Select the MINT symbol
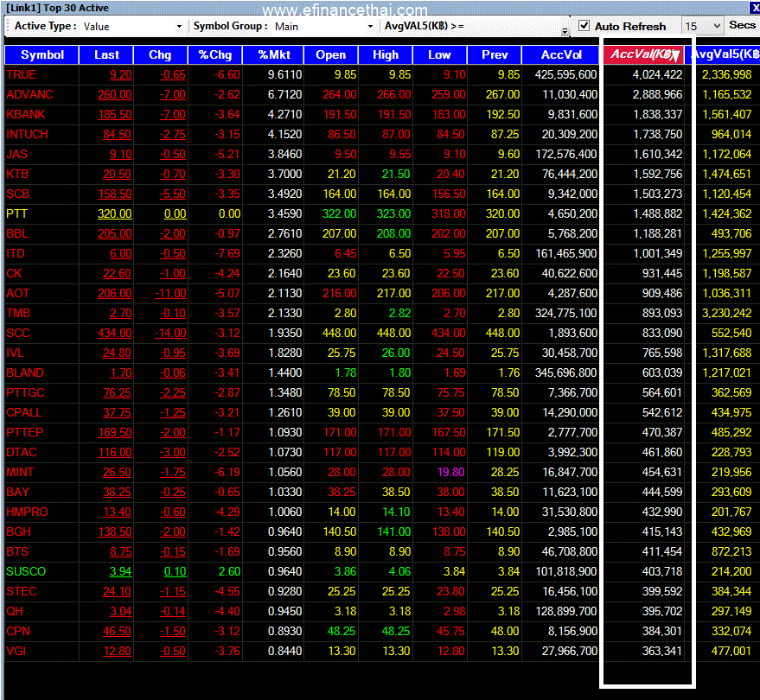The height and width of the screenshot is (700, 760). point(21,472)
